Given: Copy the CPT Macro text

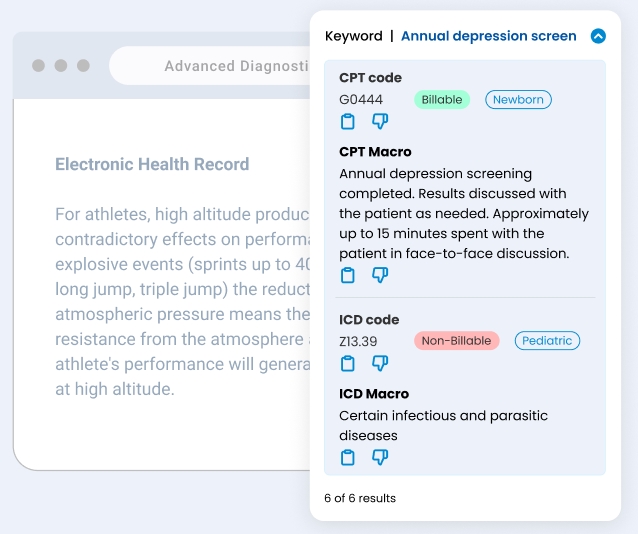Looking at the screenshot, I should tap(348, 276).
